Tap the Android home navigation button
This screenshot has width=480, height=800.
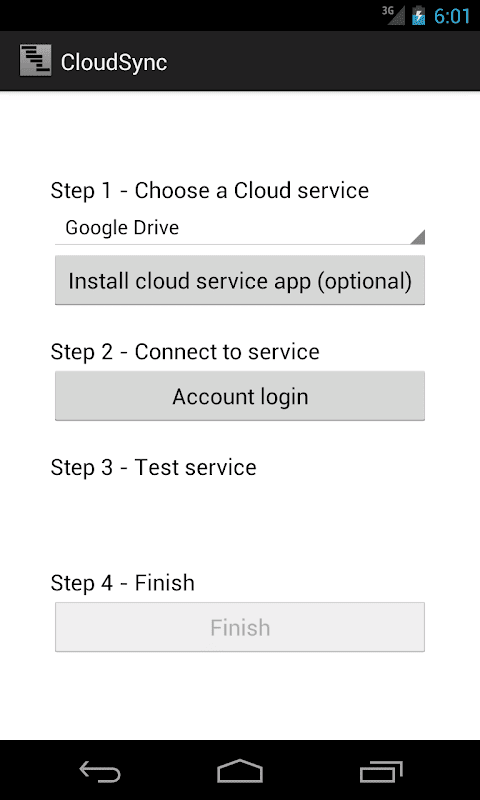(x=240, y=771)
